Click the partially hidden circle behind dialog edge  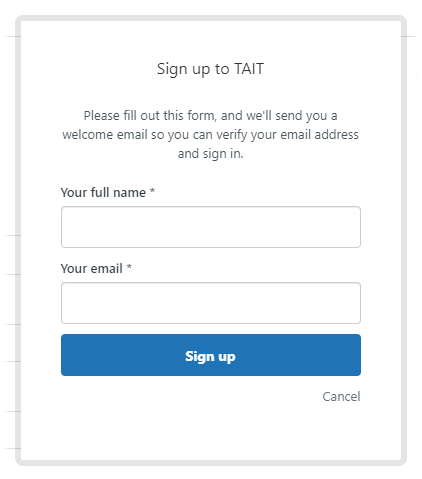[x=419, y=77]
